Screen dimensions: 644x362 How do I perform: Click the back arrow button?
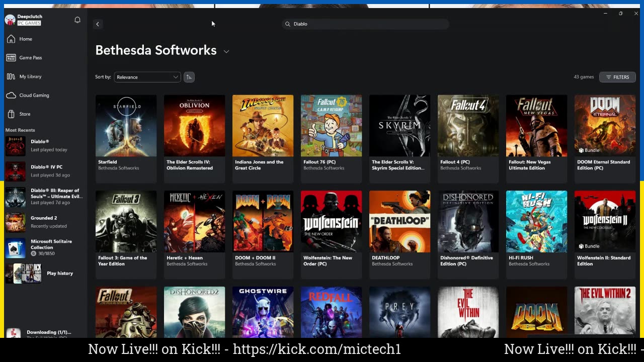pyautogui.click(x=98, y=24)
